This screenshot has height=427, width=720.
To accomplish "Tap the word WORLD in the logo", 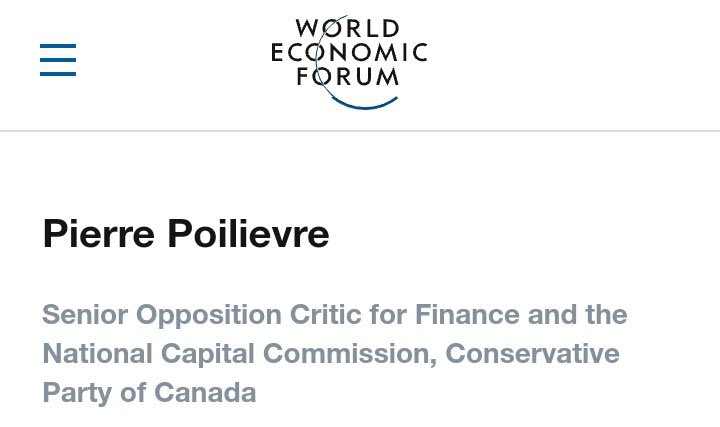I will pos(348,28).
